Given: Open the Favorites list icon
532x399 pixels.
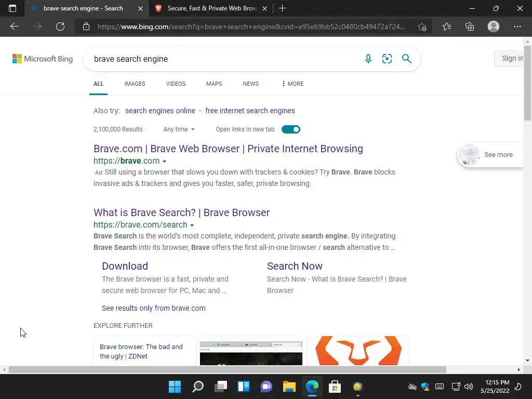Looking at the screenshot, I should (447, 26).
